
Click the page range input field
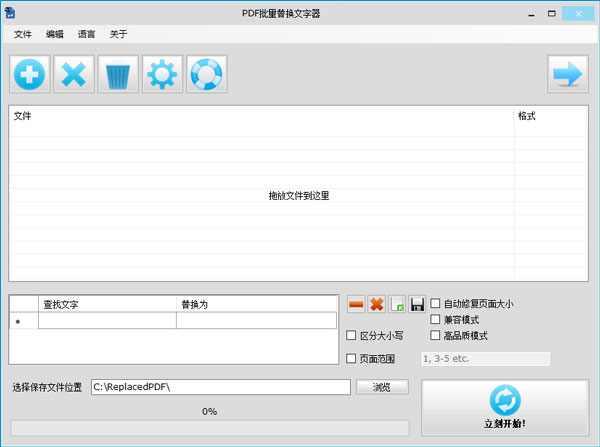pyautogui.click(x=485, y=359)
